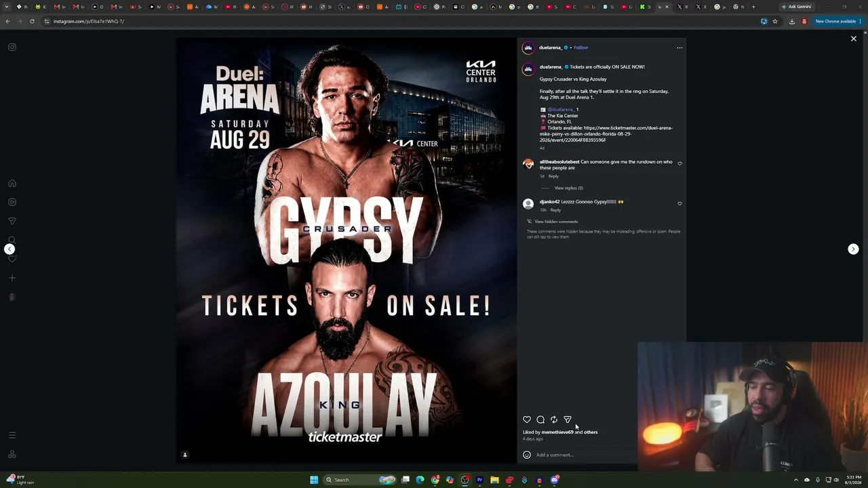Repost the Duel Arena post
Screen dimensions: 868x488
click(x=554, y=420)
